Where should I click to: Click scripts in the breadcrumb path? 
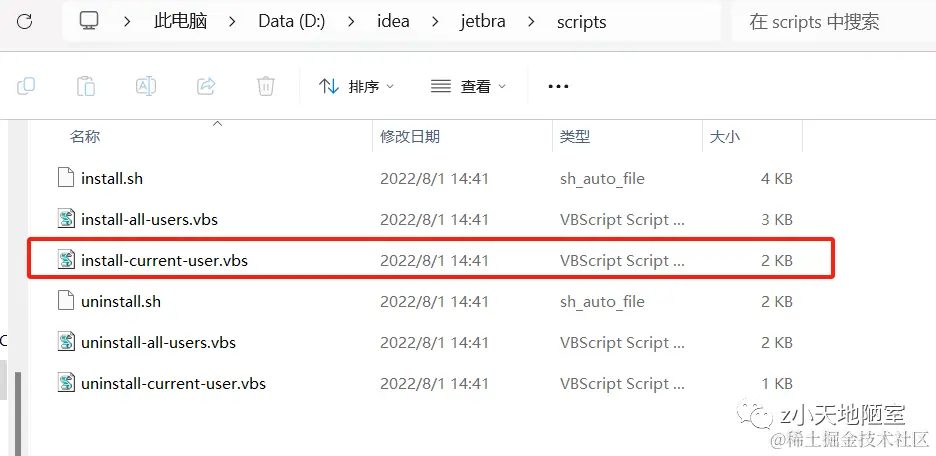pos(581,22)
